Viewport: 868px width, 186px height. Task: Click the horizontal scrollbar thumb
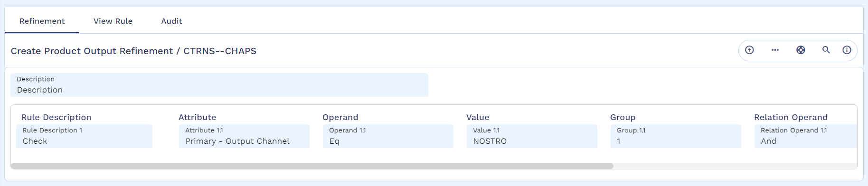(x=312, y=166)
